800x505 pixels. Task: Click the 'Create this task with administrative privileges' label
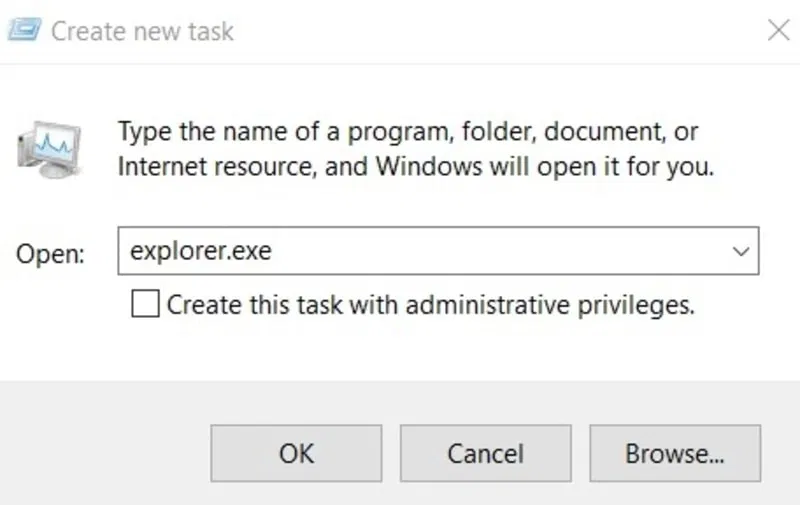coord(431,305)
